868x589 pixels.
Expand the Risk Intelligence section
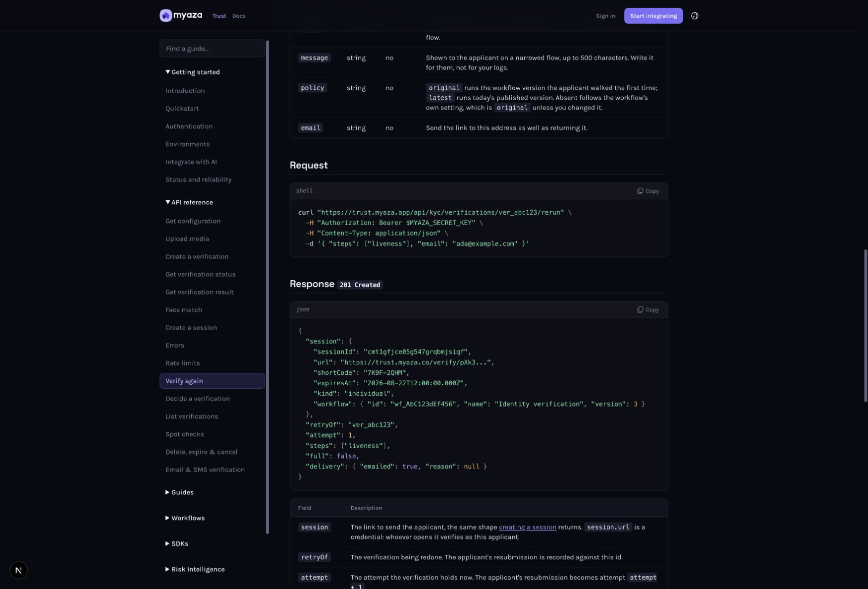195,570
